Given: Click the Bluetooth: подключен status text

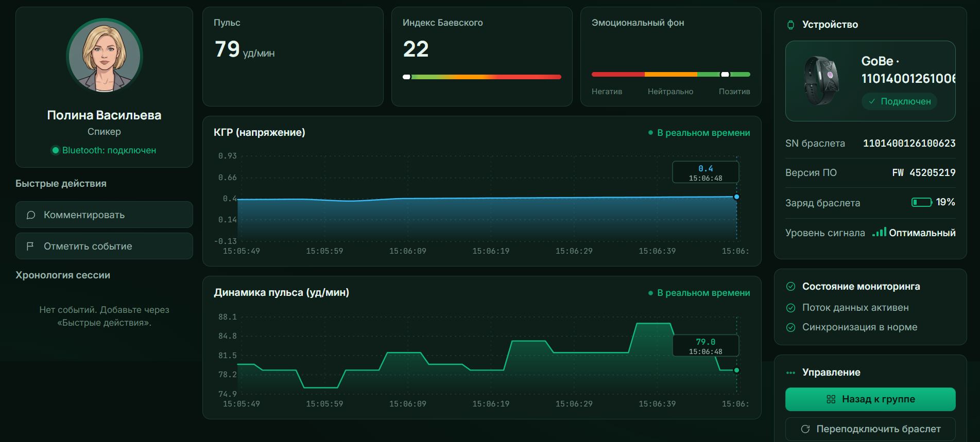Looking at the screenshot, I should (109, 150).
